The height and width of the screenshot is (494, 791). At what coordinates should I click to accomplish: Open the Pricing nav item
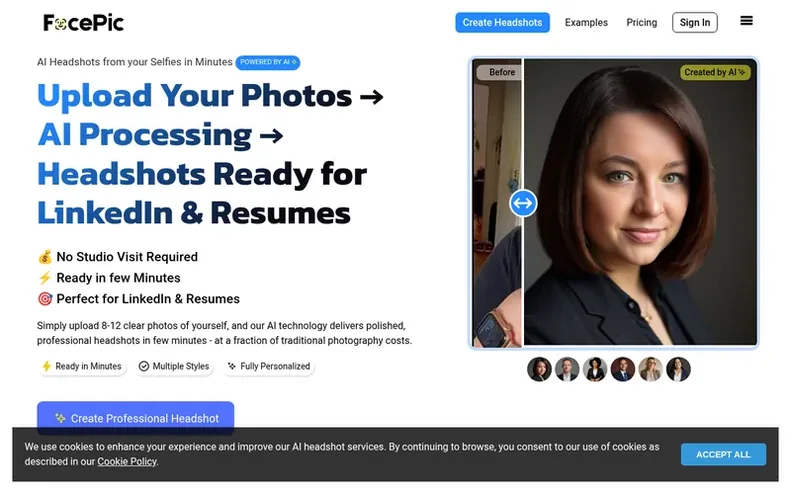[x=642, y=23]
